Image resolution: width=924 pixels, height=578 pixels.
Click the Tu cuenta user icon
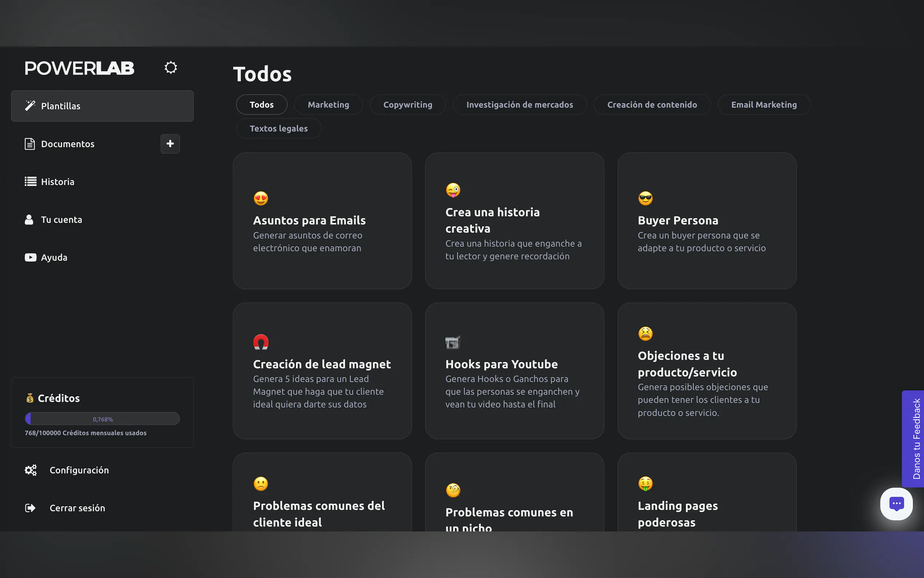tap(29, 219)
